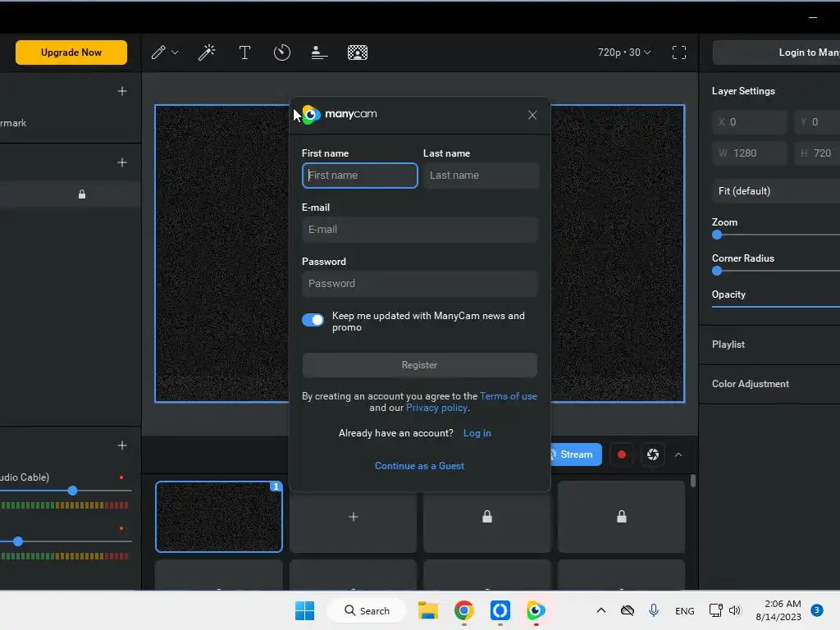Open the Fit (default) dropdown
The width and height of the screenshot is (840, 630).
point(776,191)
